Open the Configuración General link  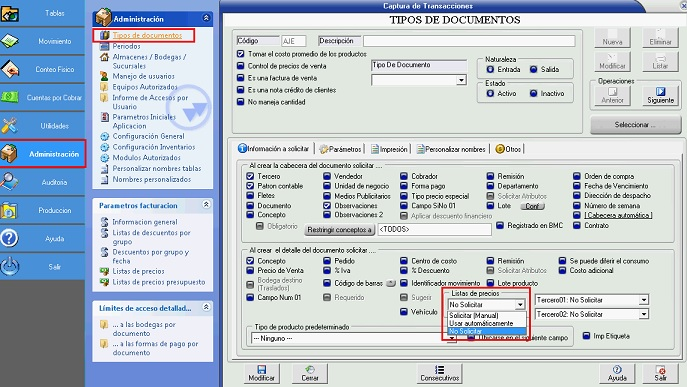tap(148, 136)
